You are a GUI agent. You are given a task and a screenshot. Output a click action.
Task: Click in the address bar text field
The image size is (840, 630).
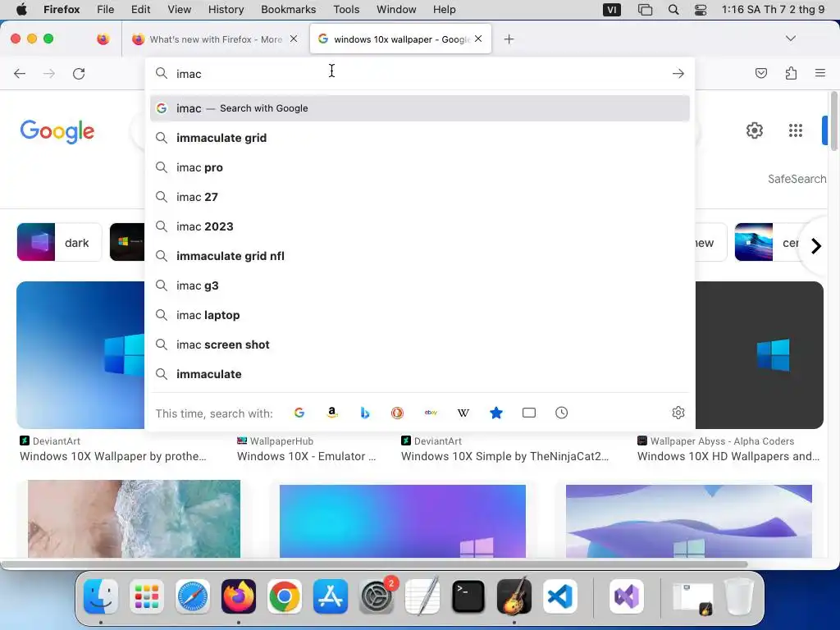click(x=418, y=73)
